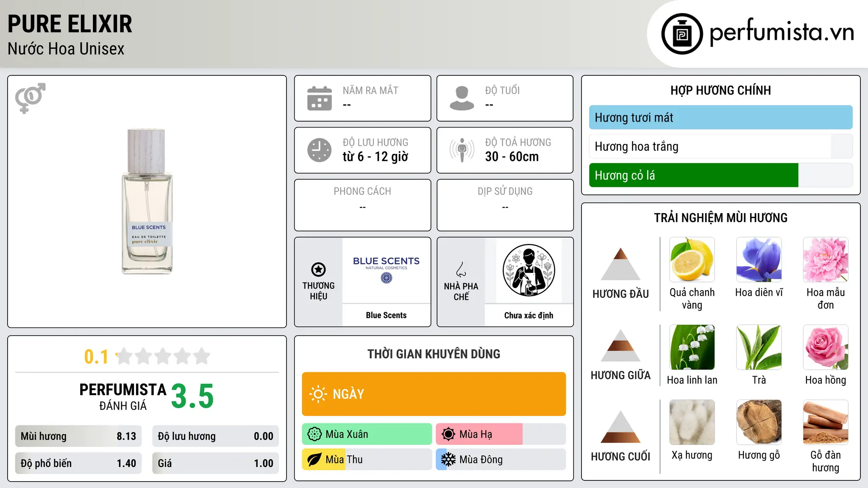Image resolution: width=868 pixels, height=488 pixels.
Task: Click the Hương hoa trắng accord bar
Action: (721, 146)
